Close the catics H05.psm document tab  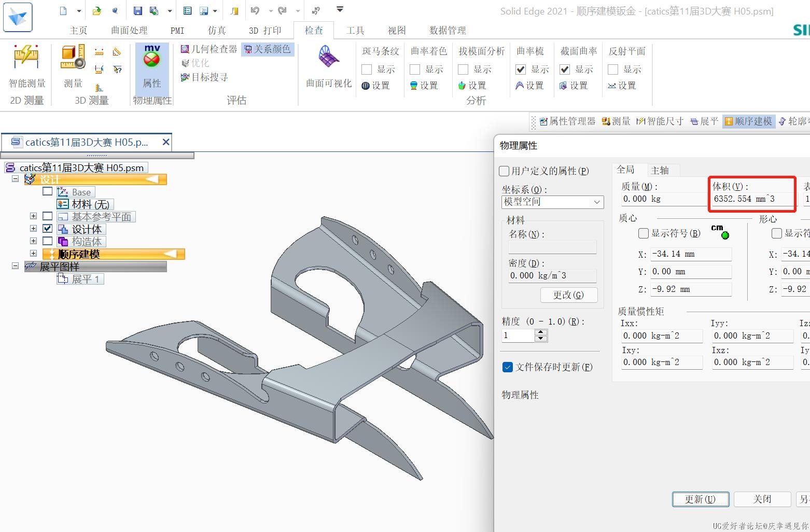166,142
